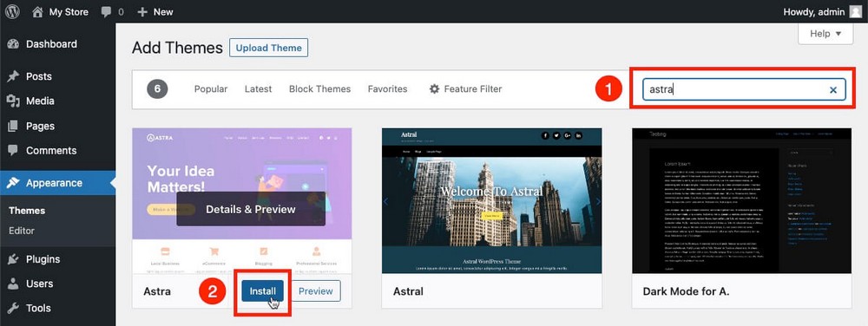Click the Media library icon
This screenshot has width=868, height=326.
(13, 101)
